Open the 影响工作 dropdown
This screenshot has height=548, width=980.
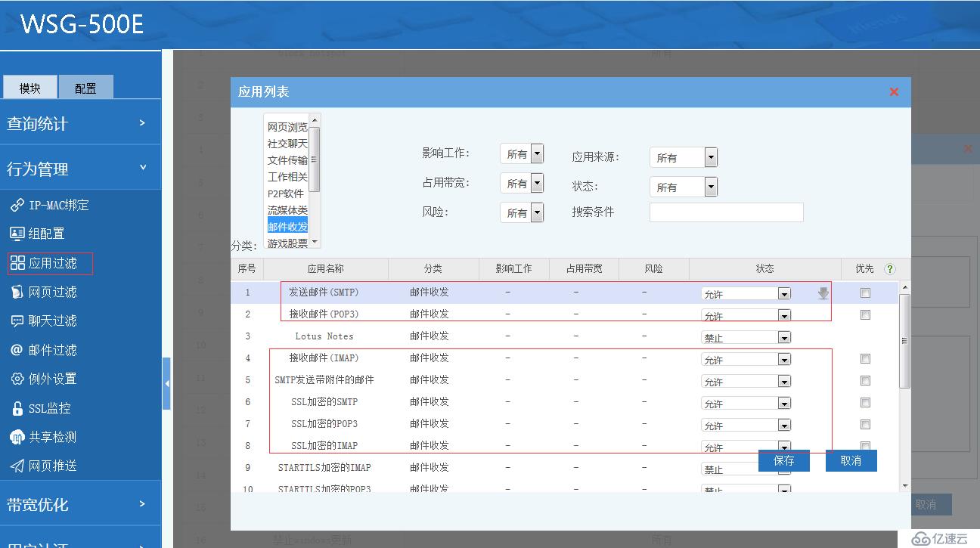tap(522, 153)
